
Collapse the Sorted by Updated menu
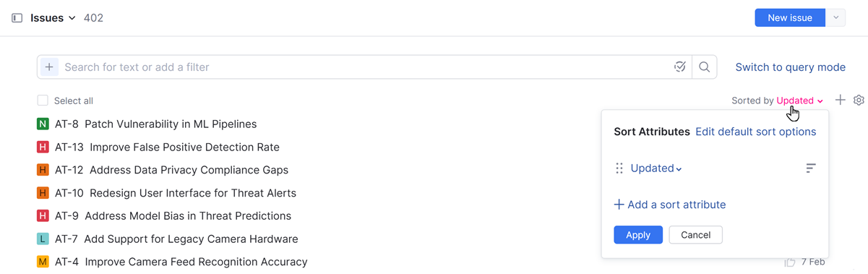coord(799,100)
